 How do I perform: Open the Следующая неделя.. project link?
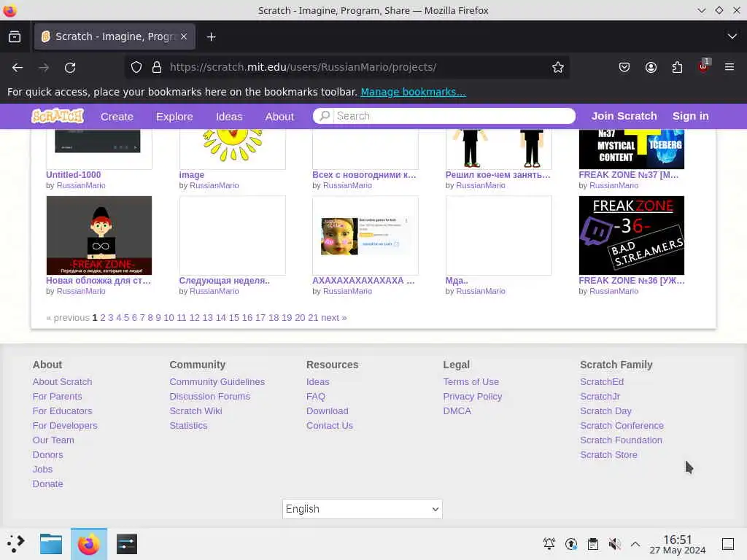tap(225, 281)
